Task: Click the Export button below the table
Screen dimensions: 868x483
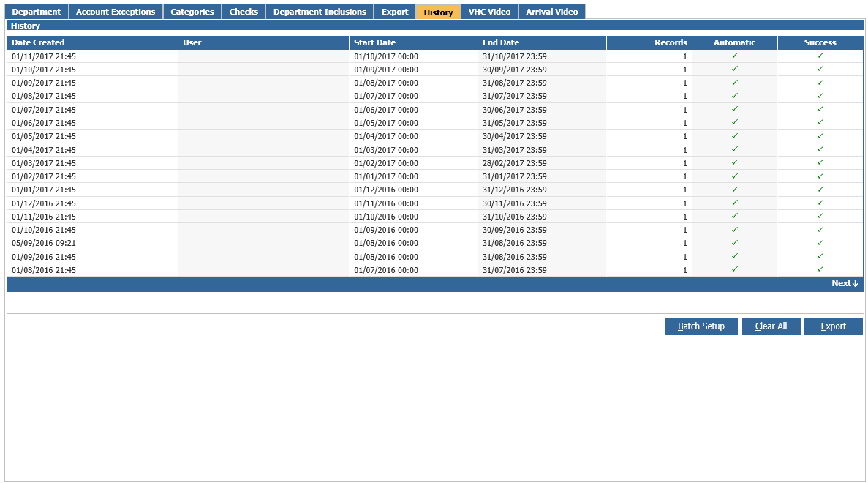Action: 833,326
